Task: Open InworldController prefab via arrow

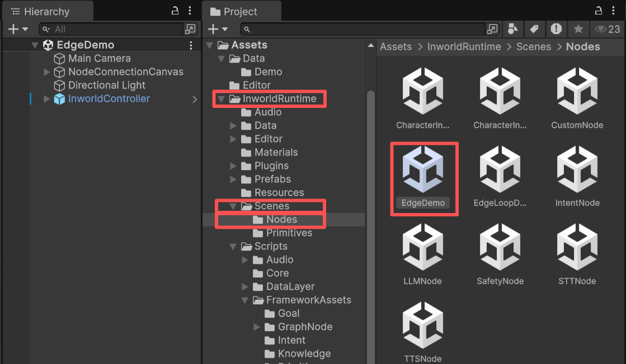Action: tap(195, 100)
